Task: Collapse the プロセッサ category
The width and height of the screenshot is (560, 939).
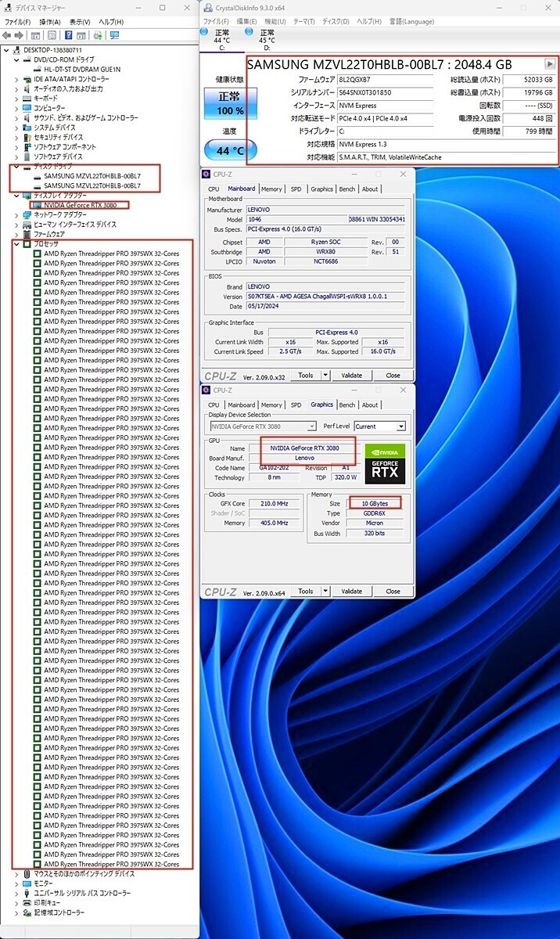Action: [17, 243]
